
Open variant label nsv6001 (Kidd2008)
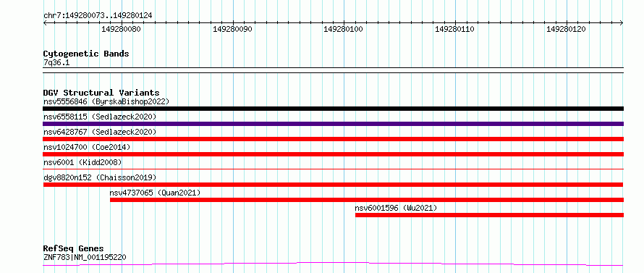(x=82, y=162)
